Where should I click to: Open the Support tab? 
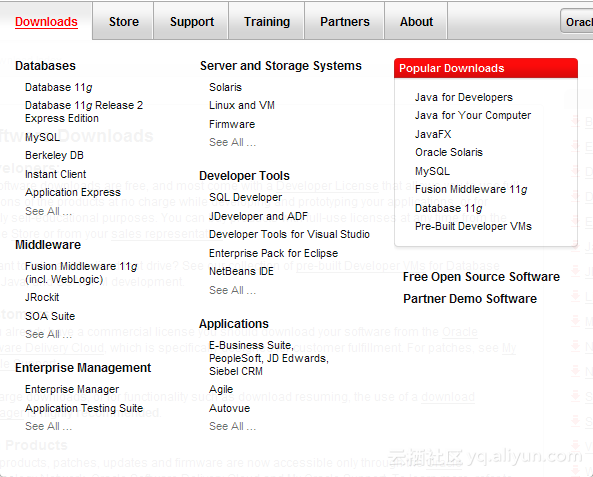point(192,22)
